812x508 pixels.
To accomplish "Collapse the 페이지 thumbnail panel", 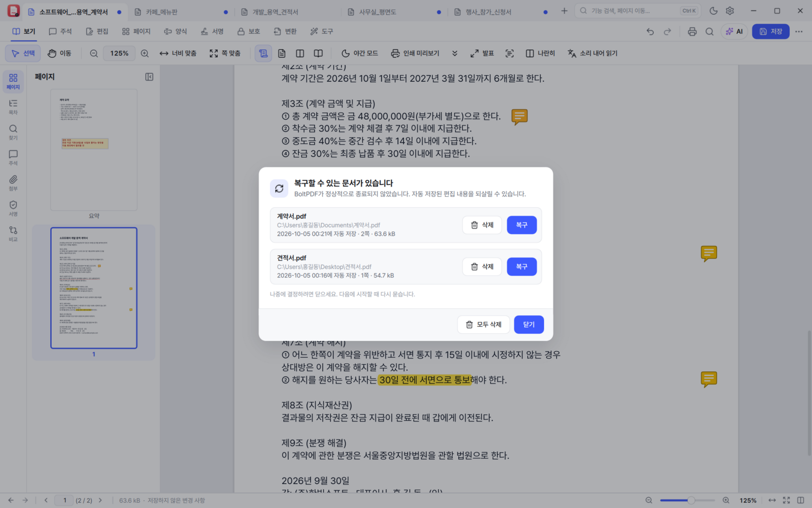I will (x=149, y=77).
